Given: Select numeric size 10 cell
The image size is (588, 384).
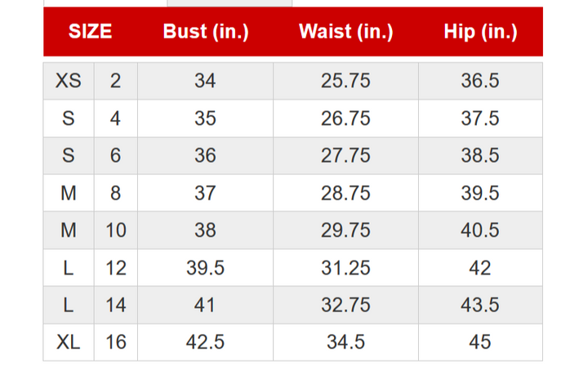Looking at the screenshot, I should tap(115, 230).
